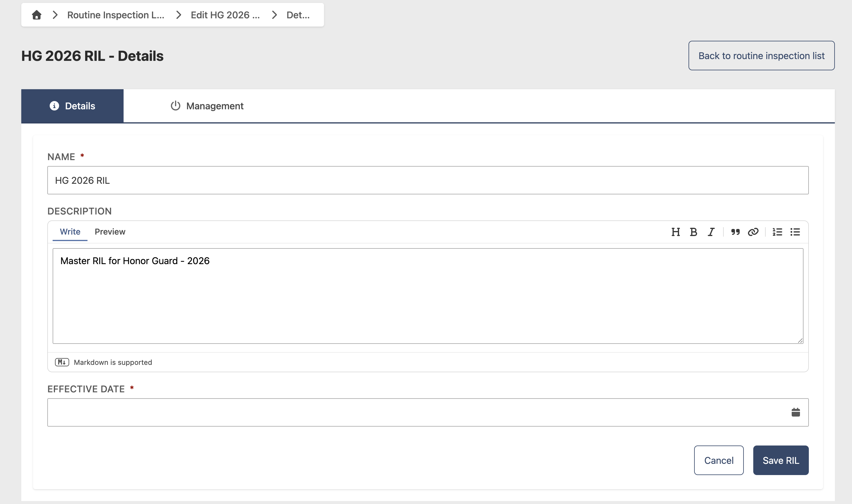Save the RIL

(x=781, y=460)
